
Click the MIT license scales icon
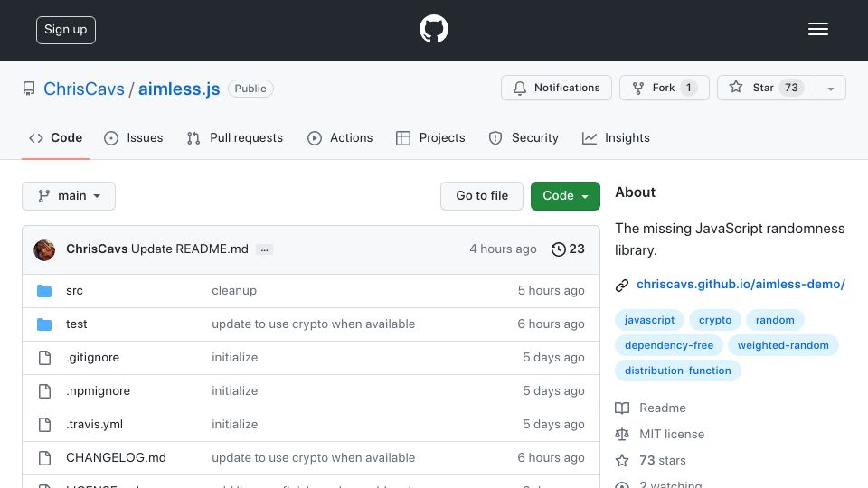point(622,435)
